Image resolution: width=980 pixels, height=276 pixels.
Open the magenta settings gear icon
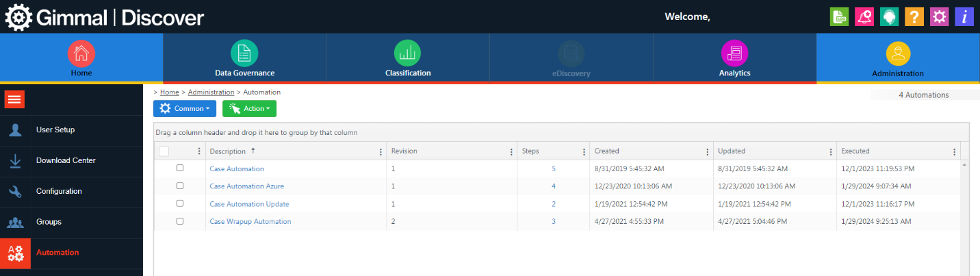pyautogui.click(x=940, y=17)
